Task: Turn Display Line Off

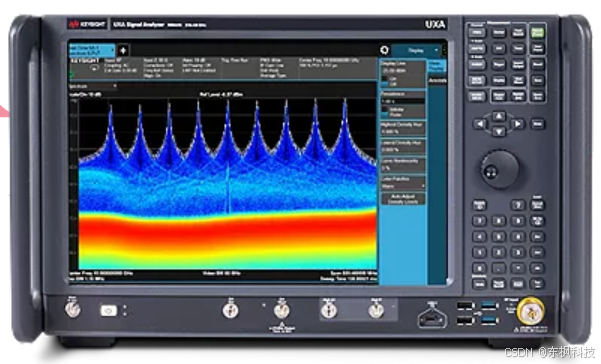Action: pos(389,84)
